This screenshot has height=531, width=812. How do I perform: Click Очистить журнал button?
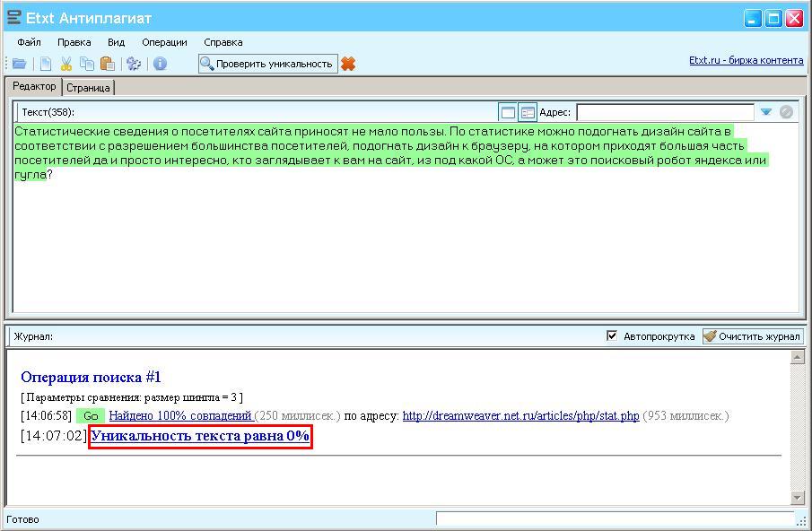(x=753, y=336)
